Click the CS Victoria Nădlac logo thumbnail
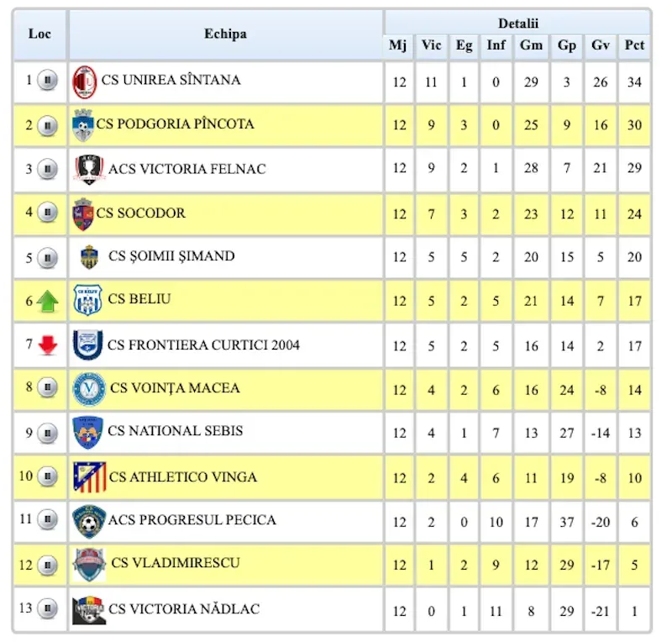The height and width of the screenshot is (642, 672). tap(89, 610)
